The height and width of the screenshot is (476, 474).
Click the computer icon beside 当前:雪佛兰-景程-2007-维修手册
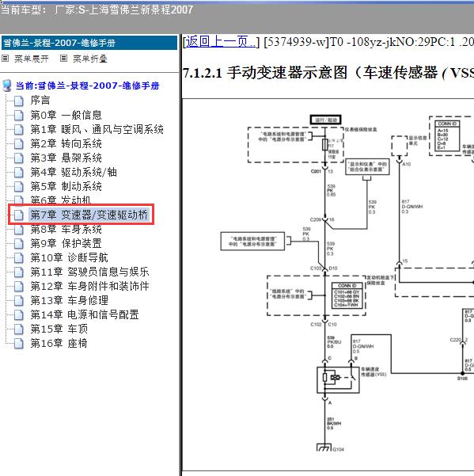point(6,86)
